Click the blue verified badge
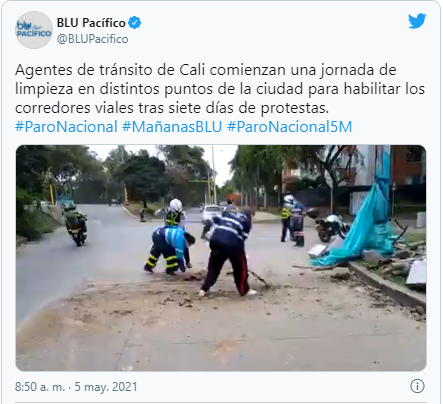 [x=135, y=23]
